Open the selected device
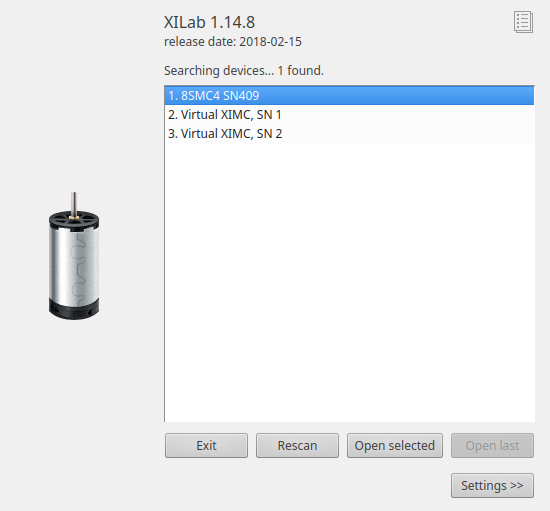550x511 pixels. [395, 445]
